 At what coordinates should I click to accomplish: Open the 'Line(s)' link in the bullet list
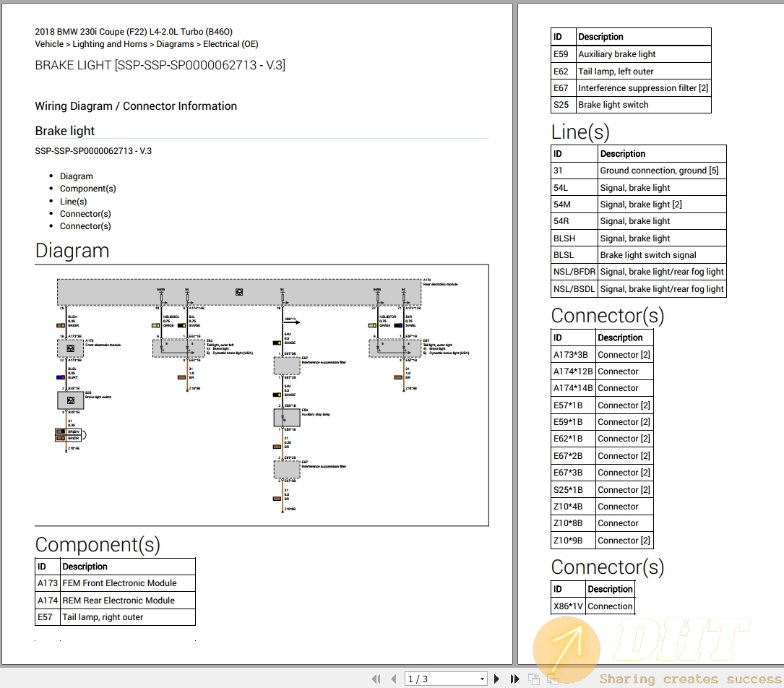click(74, 201)
